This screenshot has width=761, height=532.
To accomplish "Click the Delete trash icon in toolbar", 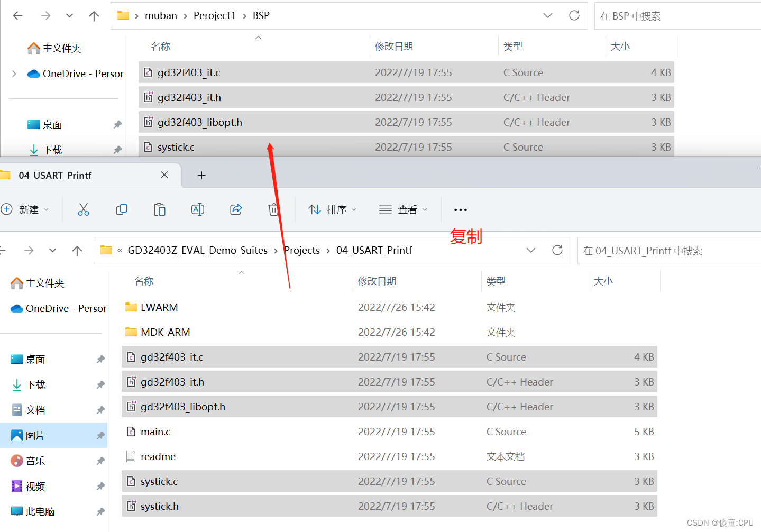I will click(273, 209).
